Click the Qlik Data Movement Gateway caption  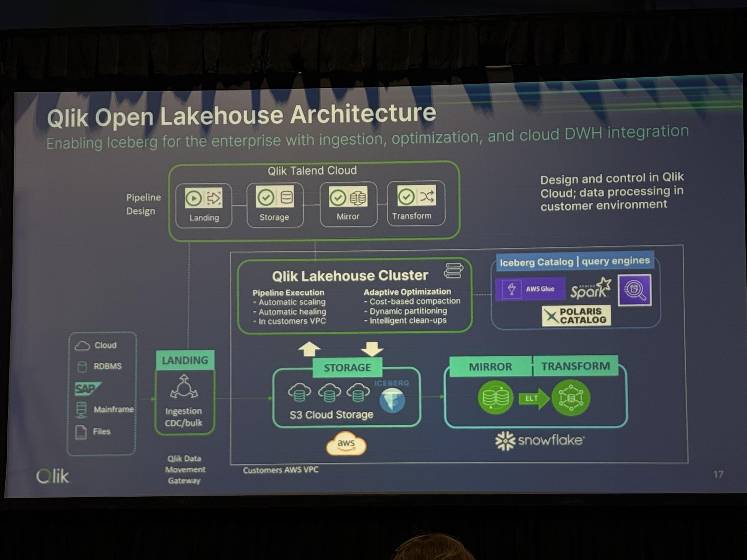(185, 470)
